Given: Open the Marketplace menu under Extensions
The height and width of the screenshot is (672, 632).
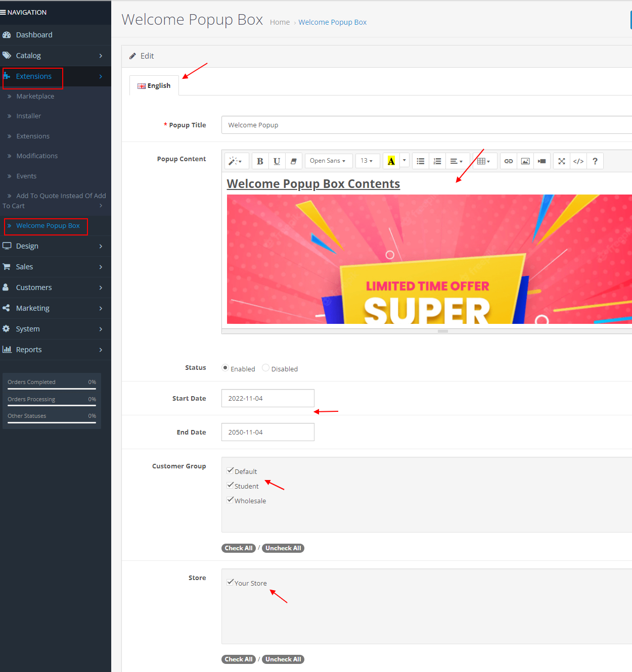Looking at the screenshot, I should tap(35, 96).
